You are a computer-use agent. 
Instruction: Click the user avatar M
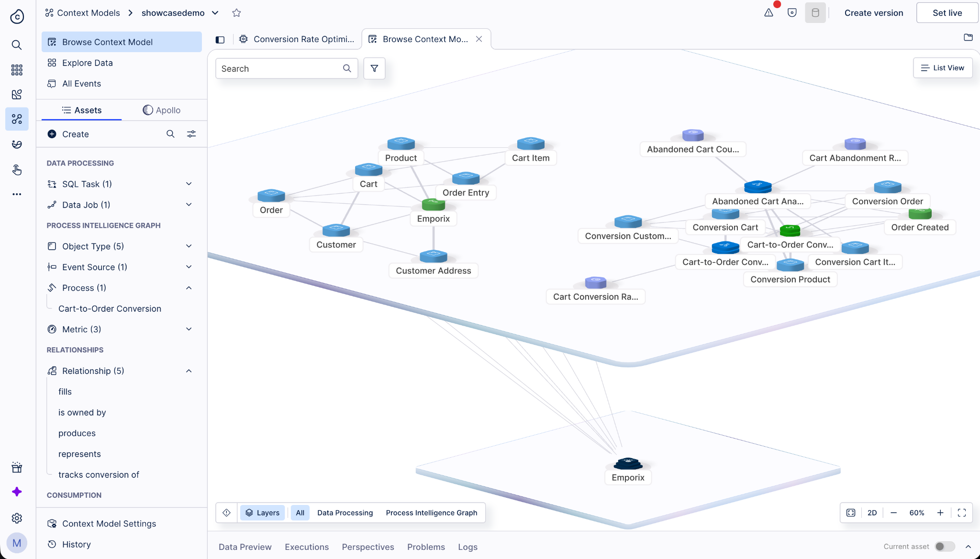tap(17, 543)
